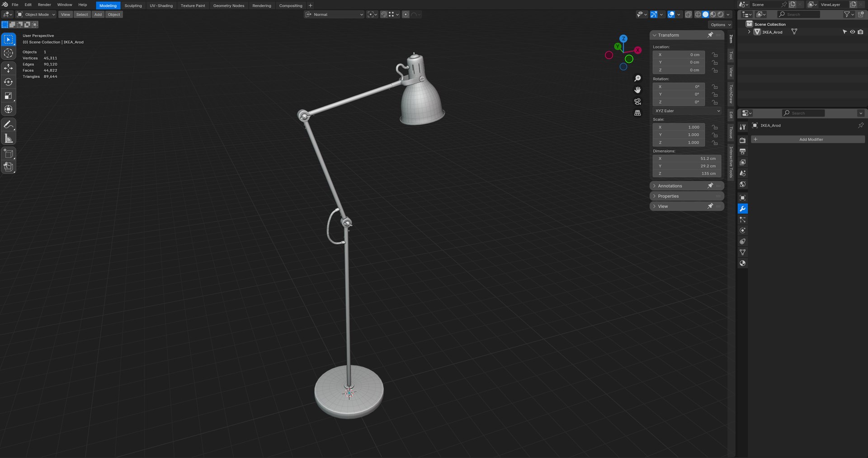Open the Add menu in viewport header
This screenshot has width=868, height=458.
coord(98,14)
